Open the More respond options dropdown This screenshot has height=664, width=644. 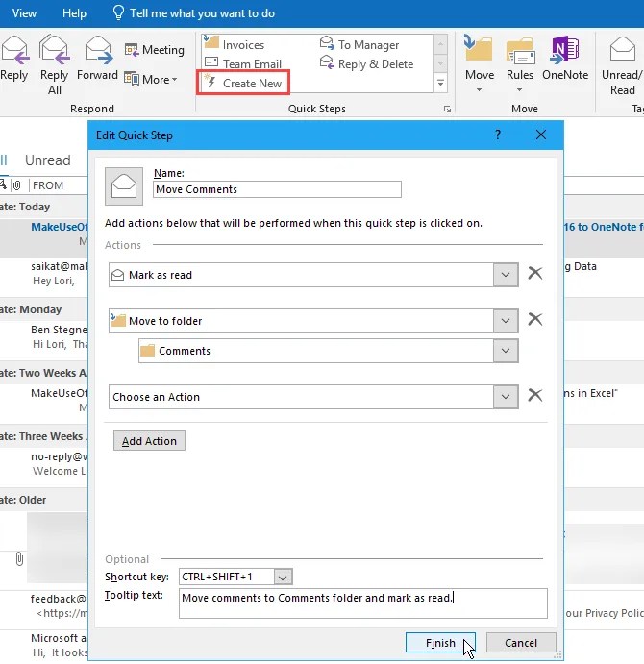[x=150, y=79]
